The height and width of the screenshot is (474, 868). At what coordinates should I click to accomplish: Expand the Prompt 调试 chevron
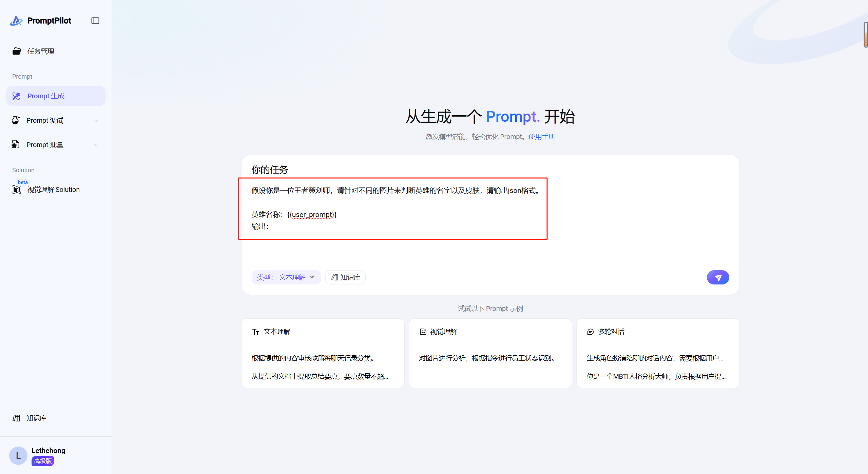pos(96,121)
